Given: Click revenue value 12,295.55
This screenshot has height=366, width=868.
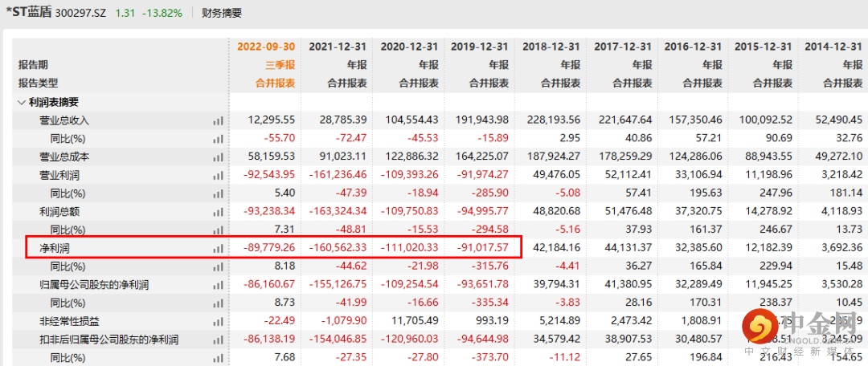Looking at the screenshot, I should pyautogui.click(x=272, y=120).
